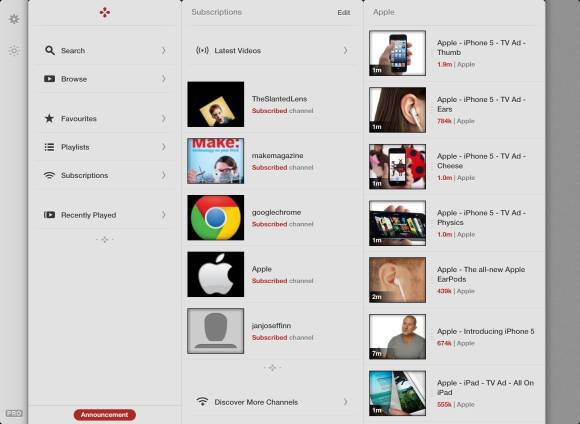The image size is (580, 424).
Task: Select the Playlists menu item
Action: click(x=105, y=147)
